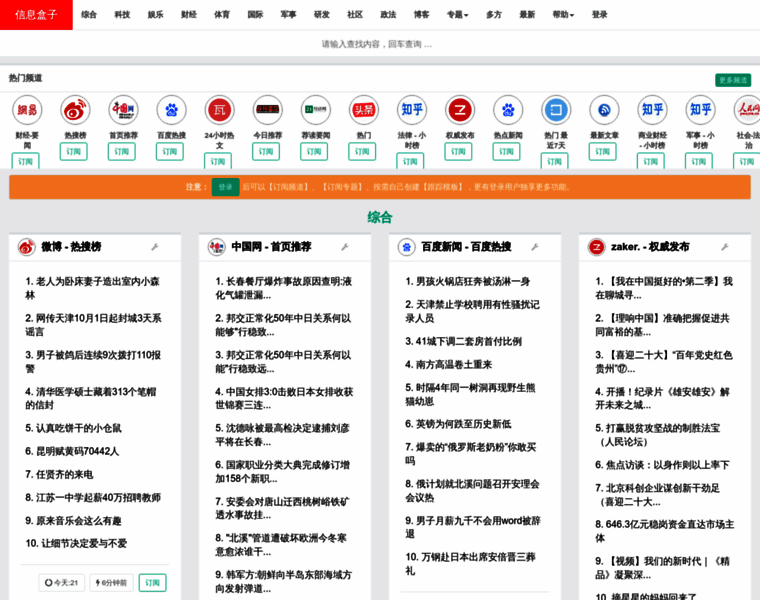The width and height of the screenshot is (760, 600).
Task: Click the wrench icon on 百度新闻-百度热搜 card
Action: 535,247
